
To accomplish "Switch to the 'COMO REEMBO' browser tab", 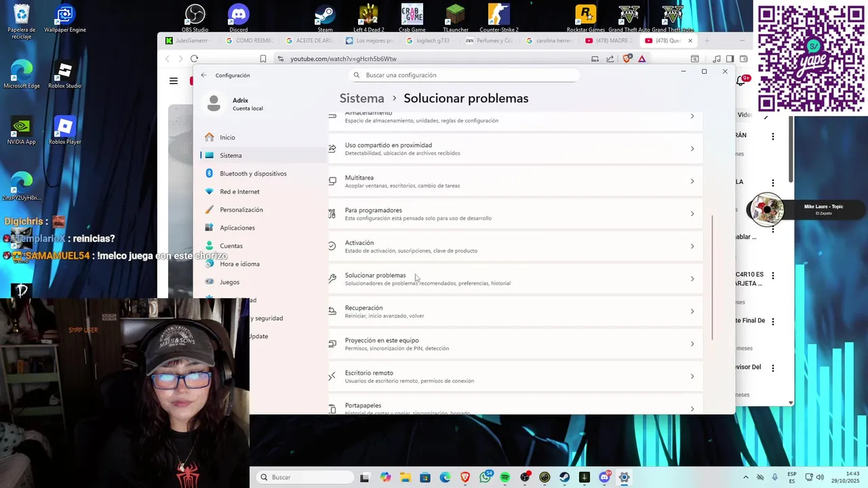I will tap(249, 41).
